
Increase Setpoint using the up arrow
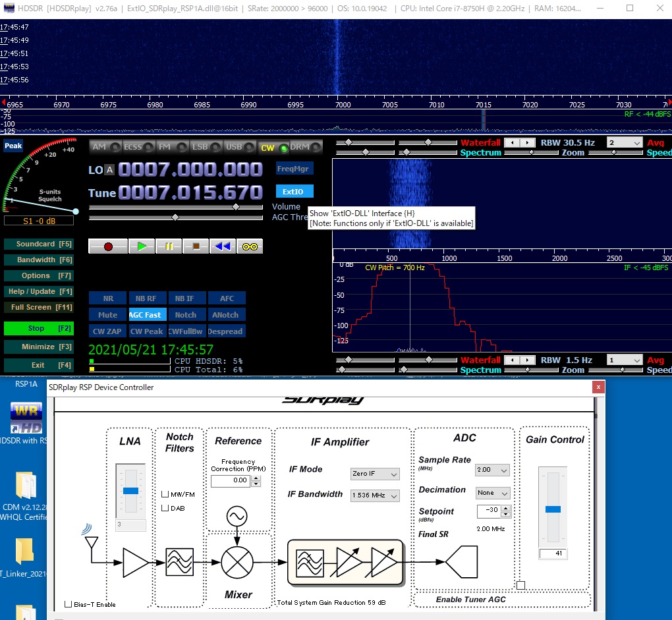click(x=506, y=508)
